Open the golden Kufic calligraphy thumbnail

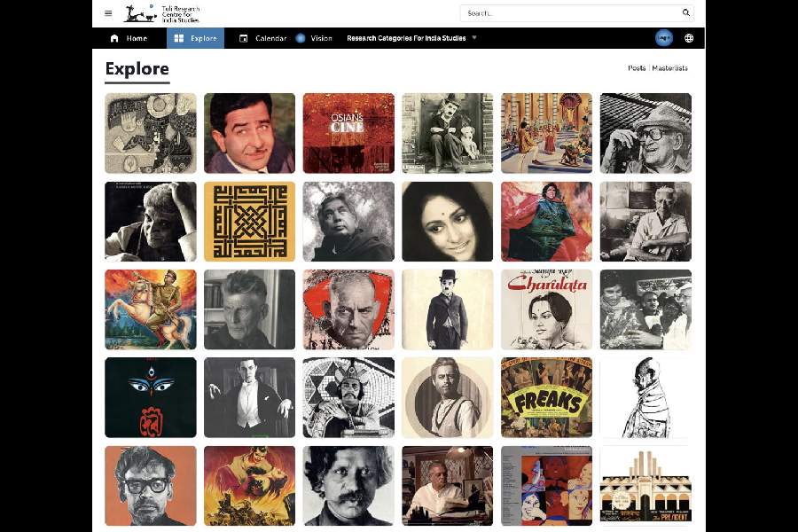[x=249, y=222]
